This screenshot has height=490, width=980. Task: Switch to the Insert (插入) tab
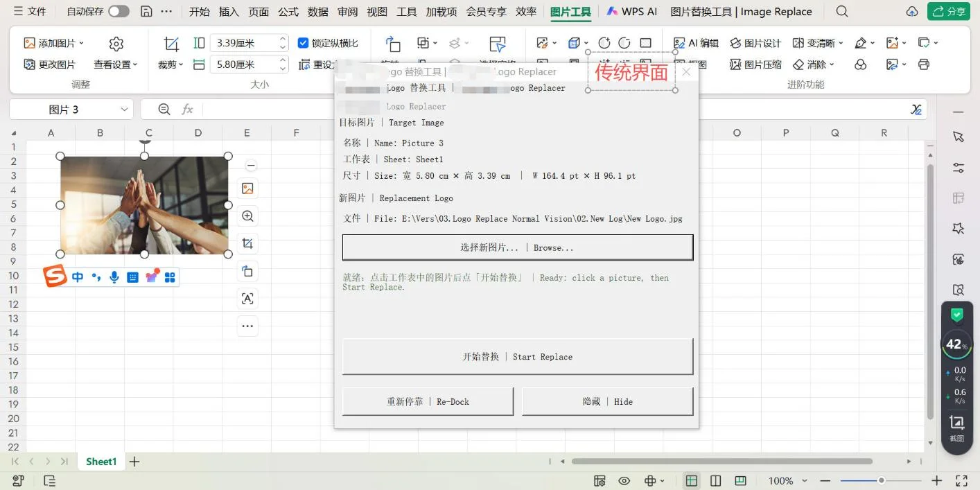pos(229,11)
